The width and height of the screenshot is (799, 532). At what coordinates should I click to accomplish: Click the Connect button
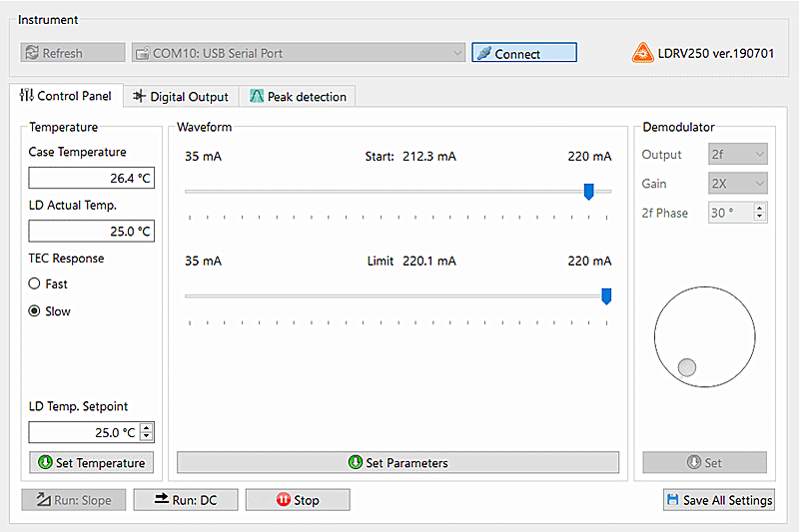tap(524, 53)
